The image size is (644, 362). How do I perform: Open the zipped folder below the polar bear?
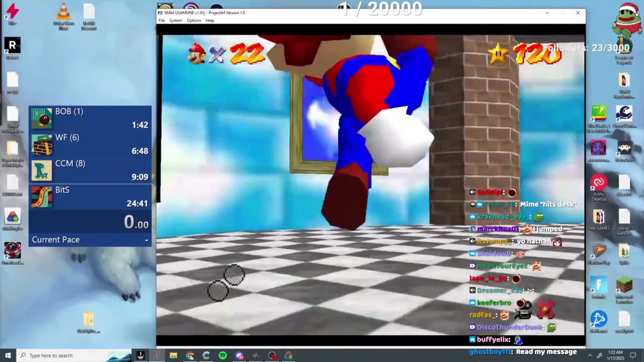pos(89,322)
